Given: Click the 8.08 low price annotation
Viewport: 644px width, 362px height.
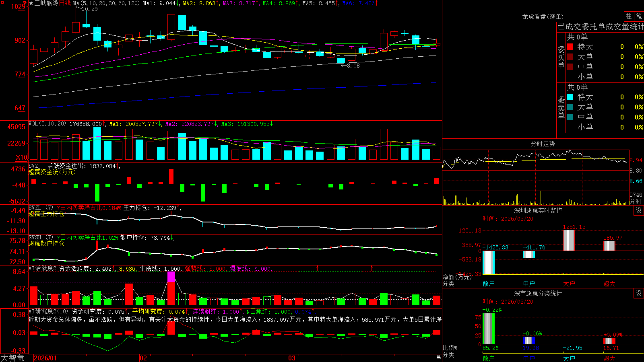Looking at the screenshot, I should (x=353, y=66).
